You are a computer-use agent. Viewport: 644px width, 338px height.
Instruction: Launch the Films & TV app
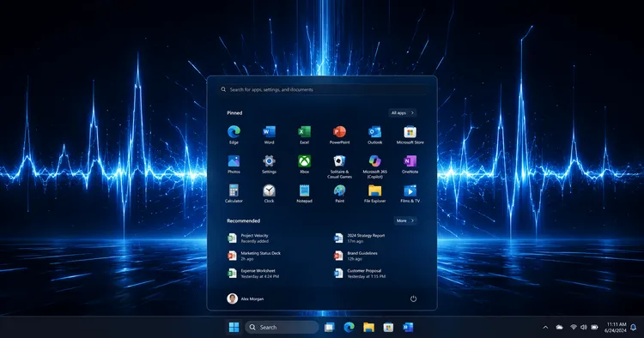[410, 194]
